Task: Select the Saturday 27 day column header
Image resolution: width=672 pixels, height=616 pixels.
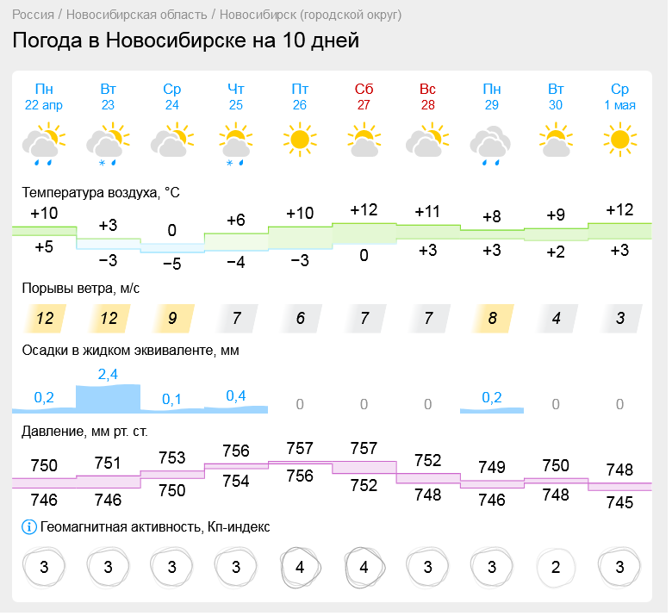Action: [x=364, y=96]
